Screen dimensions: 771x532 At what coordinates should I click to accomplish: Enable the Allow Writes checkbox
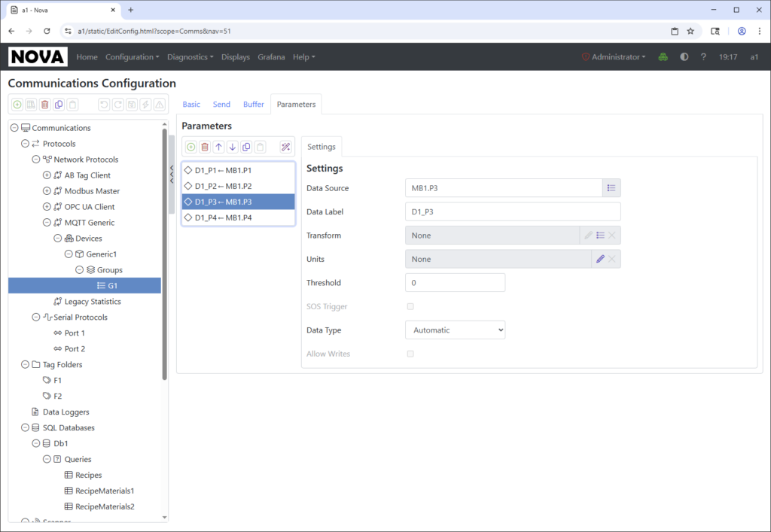(x=410, y=354)
